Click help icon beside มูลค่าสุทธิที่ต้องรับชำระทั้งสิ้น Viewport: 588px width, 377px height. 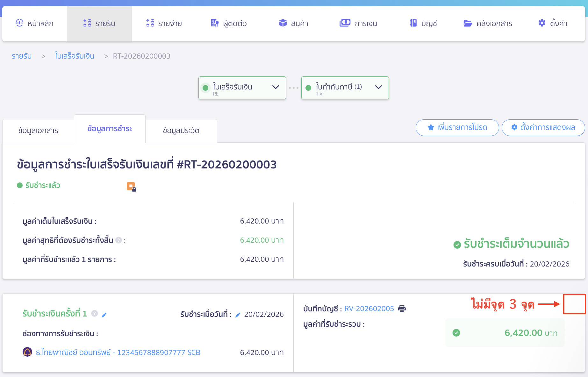pos(118,240)
